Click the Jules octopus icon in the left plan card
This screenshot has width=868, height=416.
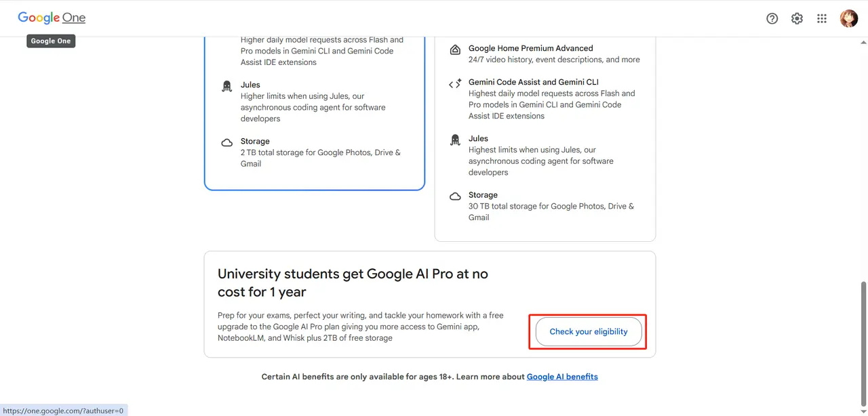point(226,87)
